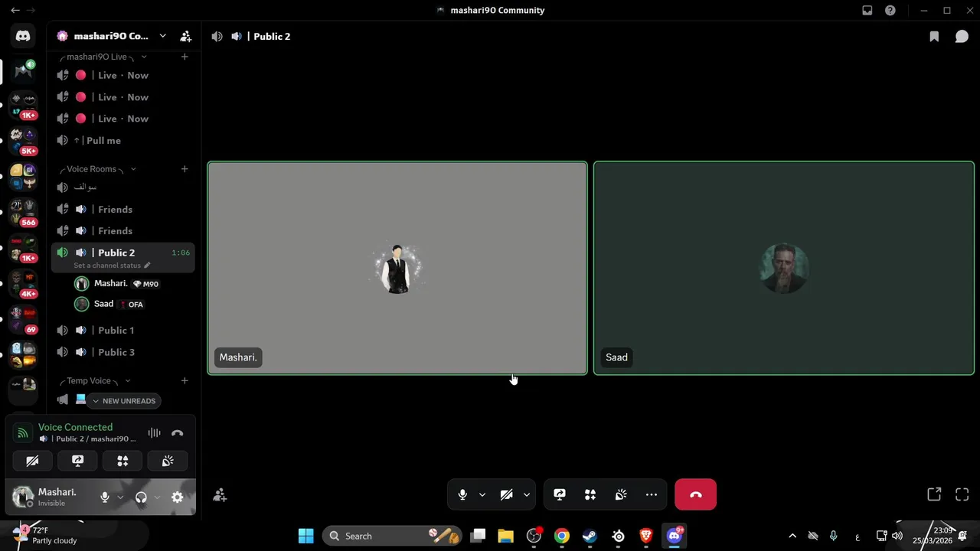Open output device options arrow beside the headphones icon

click(x=157, y=497)
